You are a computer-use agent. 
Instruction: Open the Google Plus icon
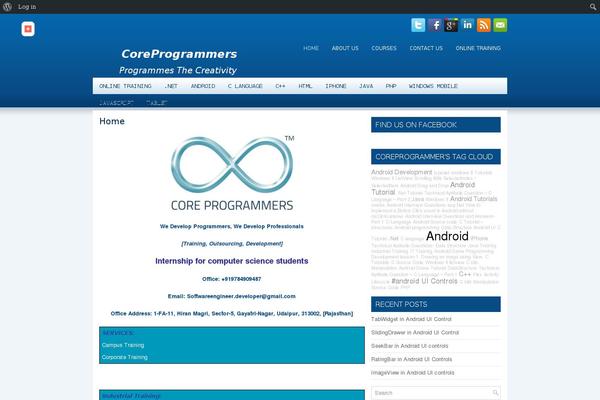pyautogui.click(x=451, y=25)
